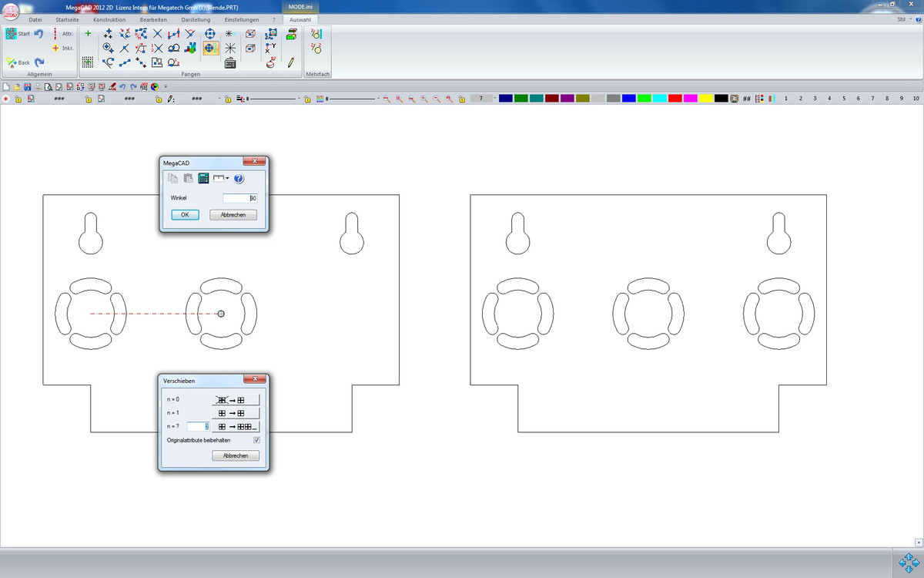
Task: Click the save icon in the quick toolbar
Action: pyautogui.click(x=28, y=87)
